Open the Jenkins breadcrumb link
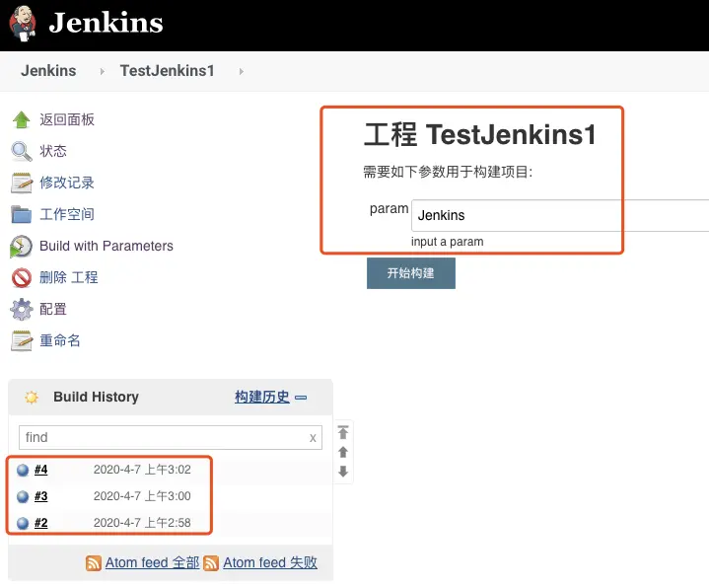The image size is (709, 588). tap(48, 71)
